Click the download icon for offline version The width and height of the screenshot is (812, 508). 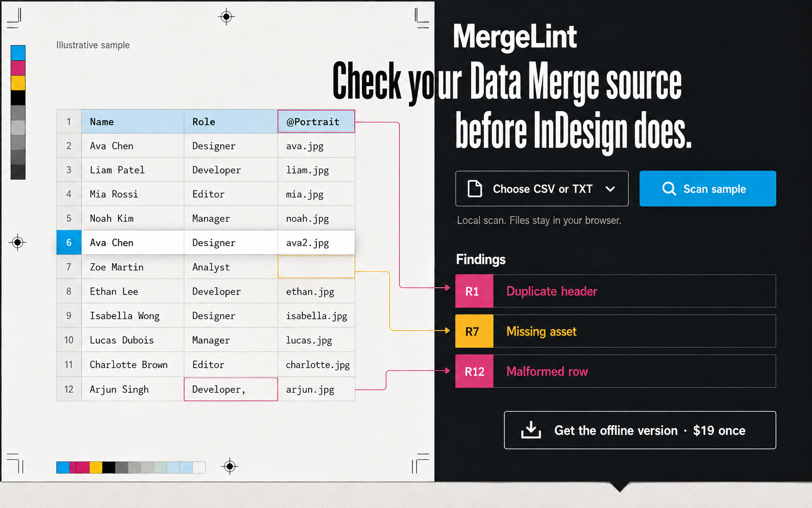tap(531, 430)
